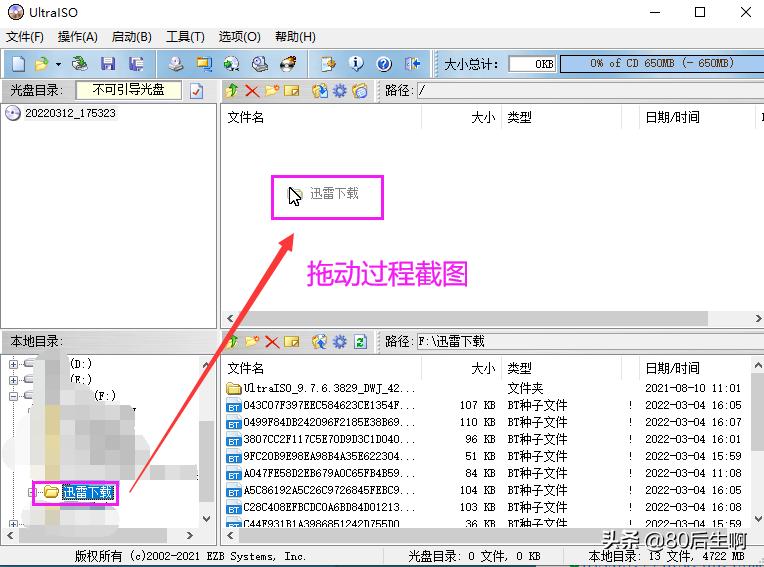Expand the (E:) drive tree node
The height and width of the screenshot is (567, 764).
coord(13,380)
